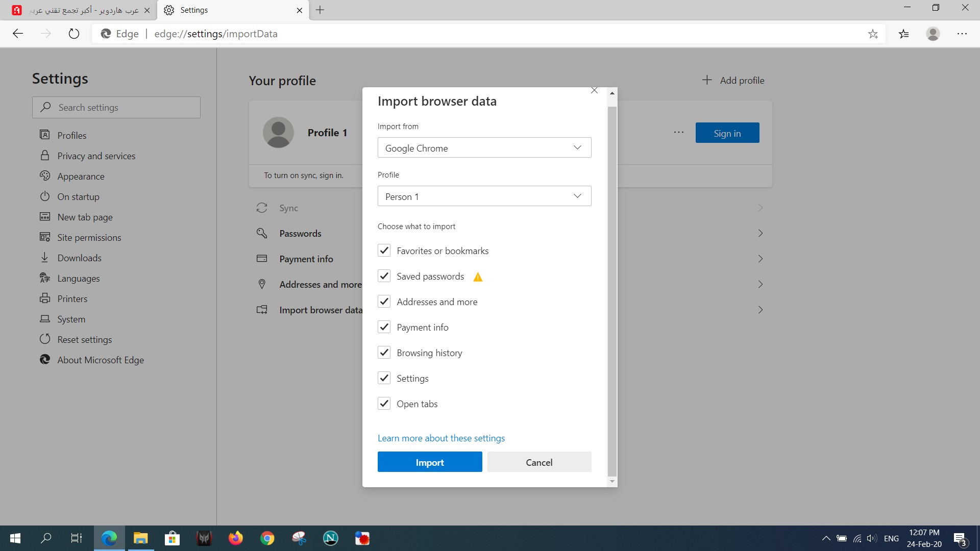Viewport: 980px width, 551px height.
Task: Open the notification center icon
Action: 960,539
